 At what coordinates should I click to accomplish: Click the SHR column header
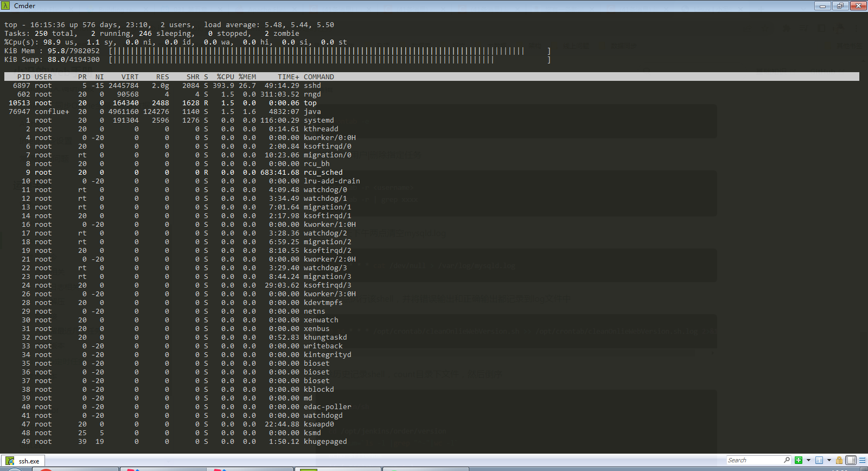tap(193, 77)
